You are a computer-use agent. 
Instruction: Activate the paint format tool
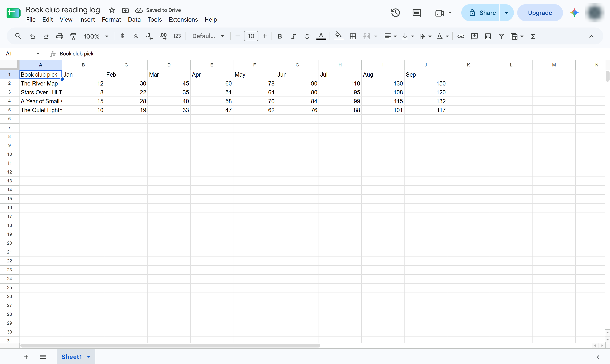(x=73, y=36)
